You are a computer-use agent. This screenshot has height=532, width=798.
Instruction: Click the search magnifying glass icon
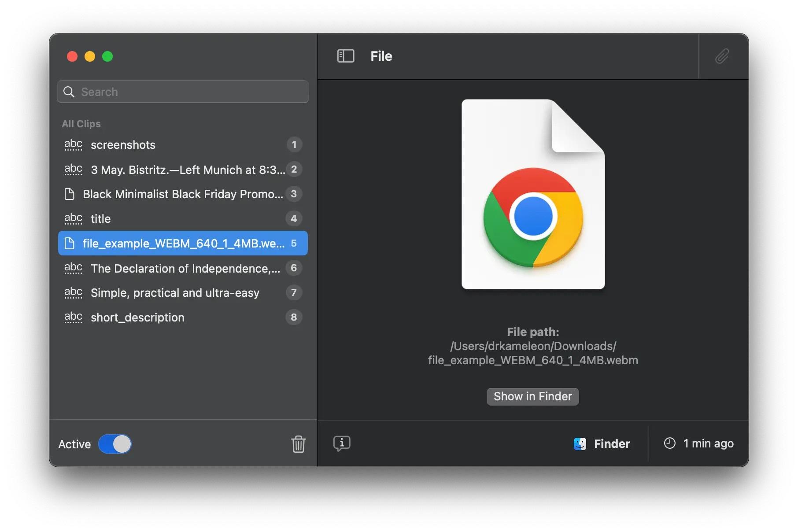click(x=69, y=92)
